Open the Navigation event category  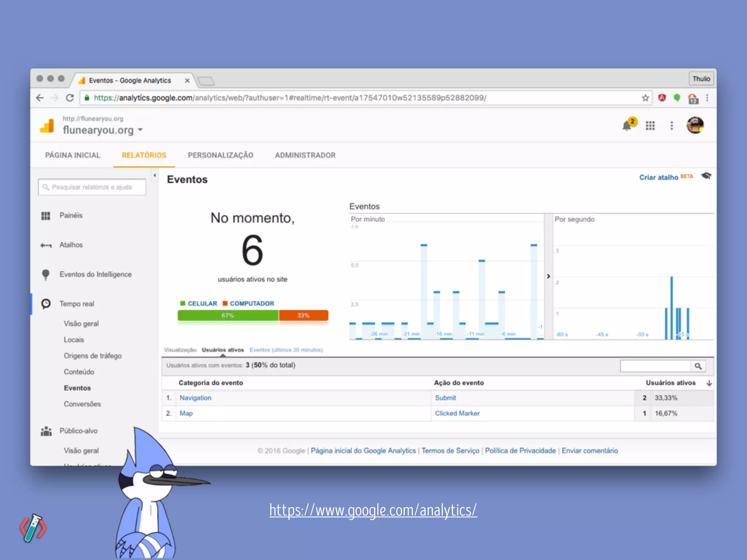(x=196, y=398)
